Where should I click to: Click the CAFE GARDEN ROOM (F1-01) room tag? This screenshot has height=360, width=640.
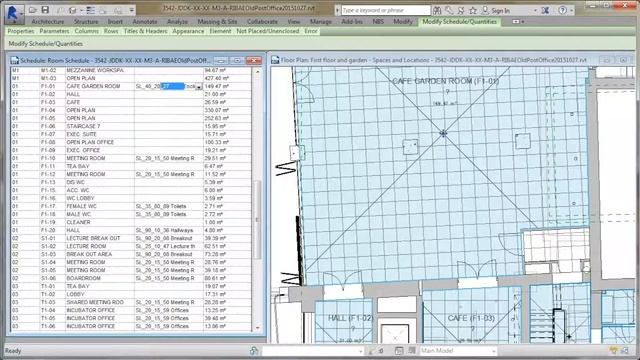coord(445,81)
